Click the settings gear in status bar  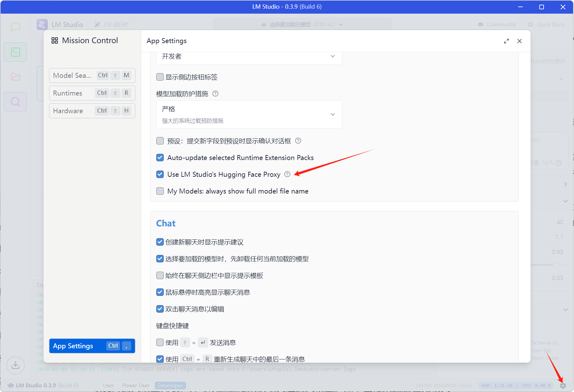click(563, 385)
